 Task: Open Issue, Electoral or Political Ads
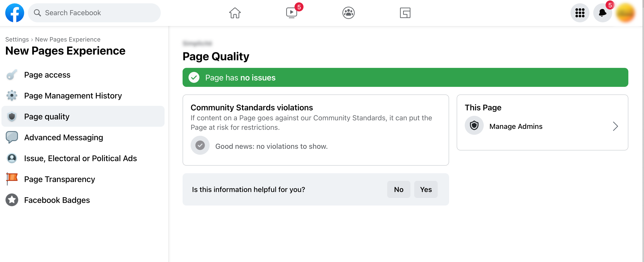click(x=80, y=158)
